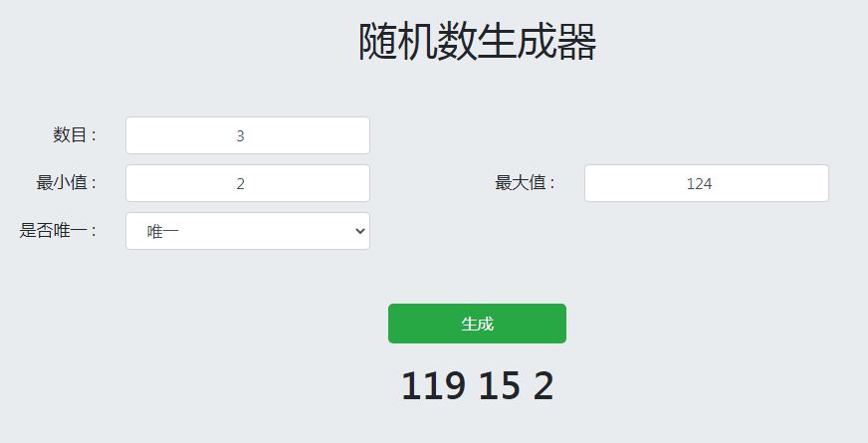Image resolution: width=868 pixels, height=443 pixels.
Task: Click the generated number 119
Action: click(433, 386)
